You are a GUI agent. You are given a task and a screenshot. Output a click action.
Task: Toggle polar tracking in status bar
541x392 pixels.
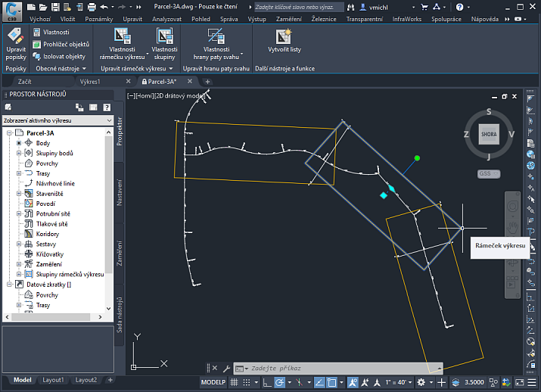pyautogui.click(x=279, y=382)
